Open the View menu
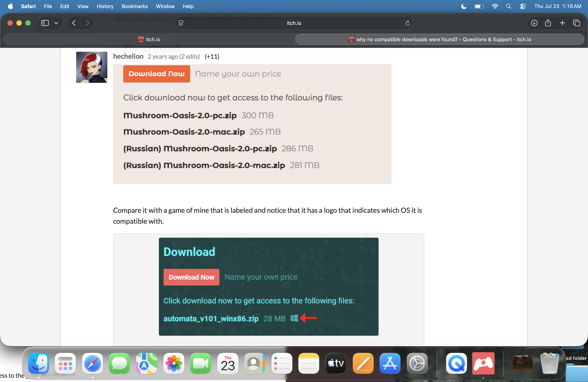588x382 pixels. [83, 6]
